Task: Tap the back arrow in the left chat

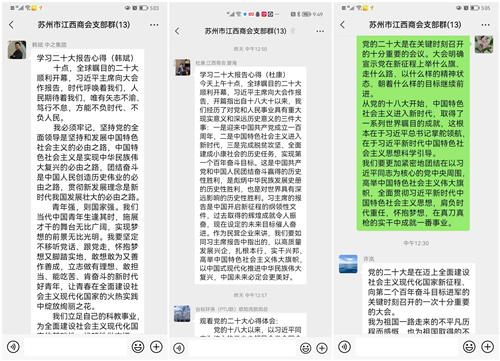Action: click(11, 25)
